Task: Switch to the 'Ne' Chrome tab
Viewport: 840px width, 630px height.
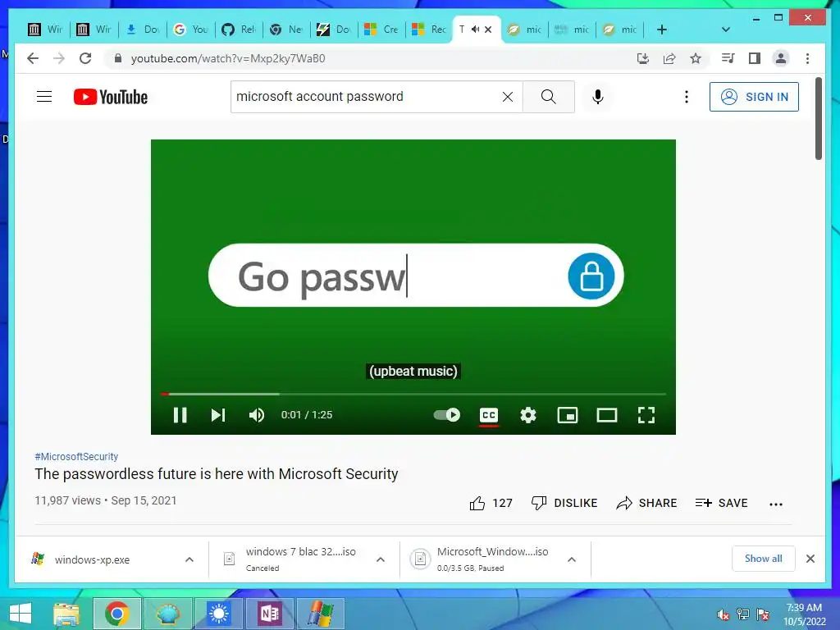Action: tap(286, 30)
